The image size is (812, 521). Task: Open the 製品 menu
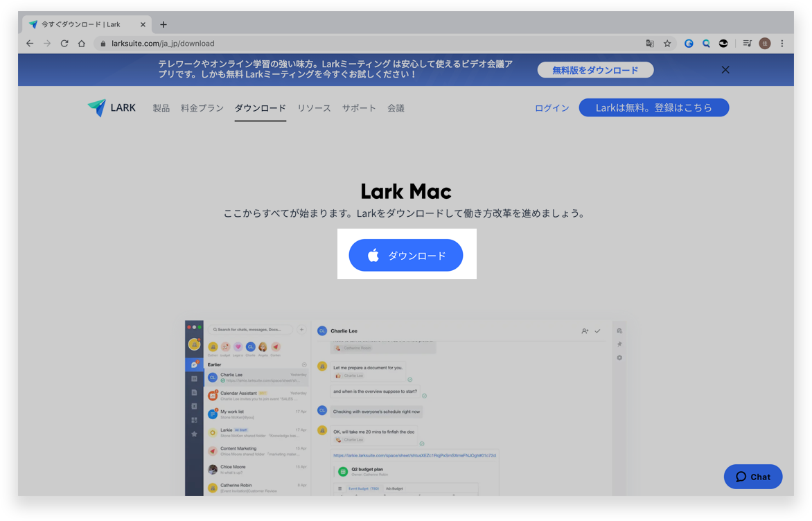pyautogui.click(x=161, y=108)
